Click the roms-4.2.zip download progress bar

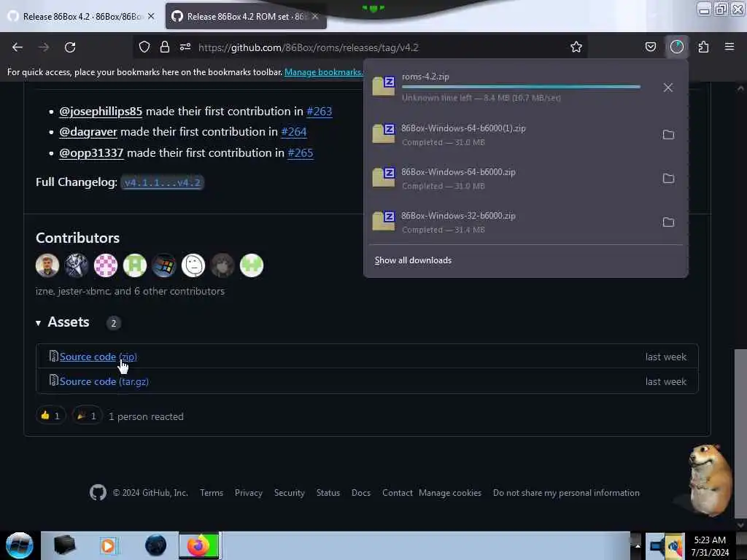pyautogui.click(x=521, y=87)
